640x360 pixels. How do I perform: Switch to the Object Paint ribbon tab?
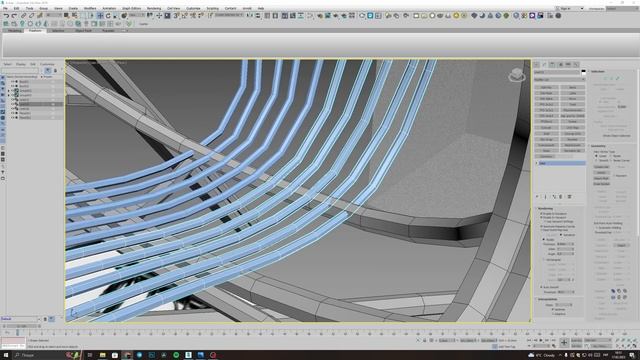point(83,31)
